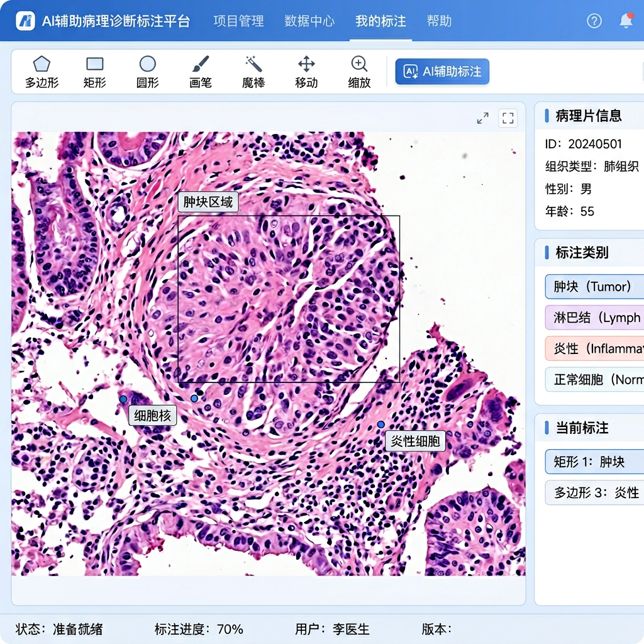Screen dimensions: 644x644
Task: Switch to the 移动 move tool
Action: (306, 70)
